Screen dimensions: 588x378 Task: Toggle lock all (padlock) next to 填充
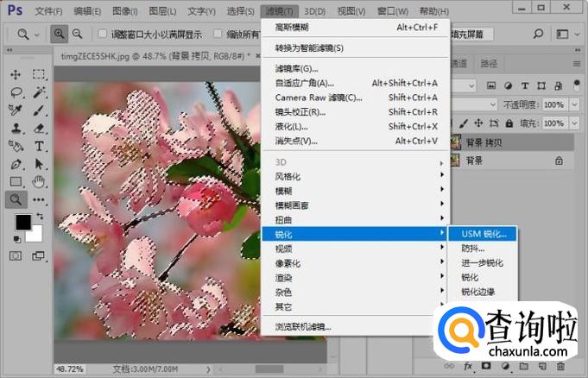tap(509, 123)
